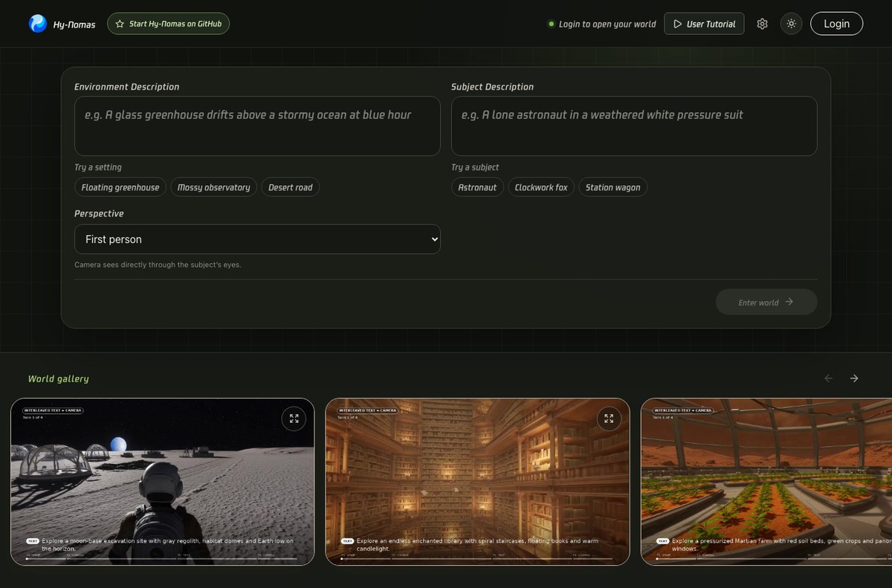
Task: Open the Martian farm world thumbnail
Action: coord(766,482)
